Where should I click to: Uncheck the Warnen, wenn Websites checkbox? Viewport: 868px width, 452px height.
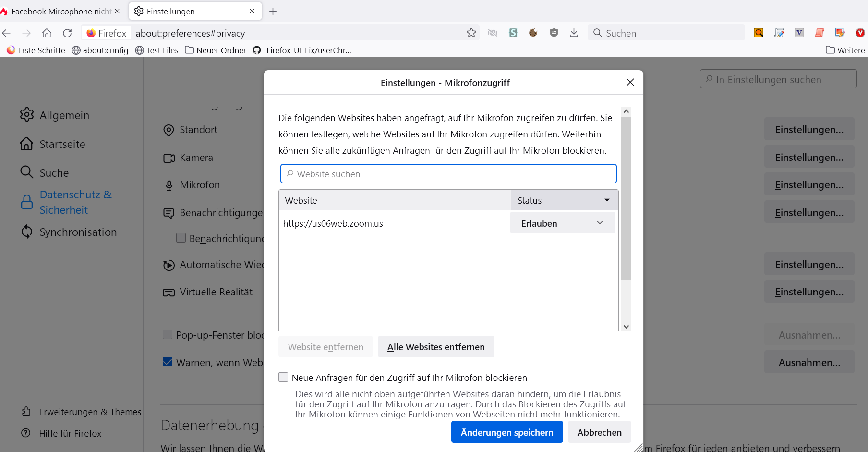click(x=168, y=362)
